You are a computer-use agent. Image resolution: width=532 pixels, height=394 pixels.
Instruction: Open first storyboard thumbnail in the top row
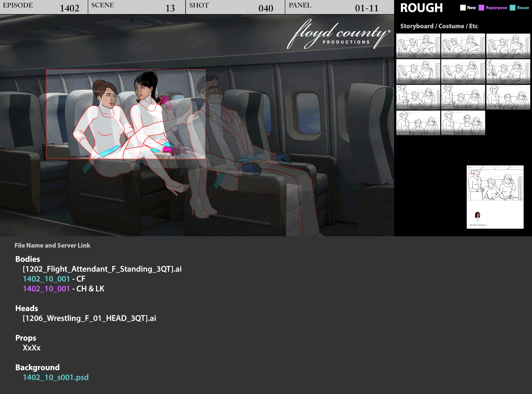click(418, 46)
